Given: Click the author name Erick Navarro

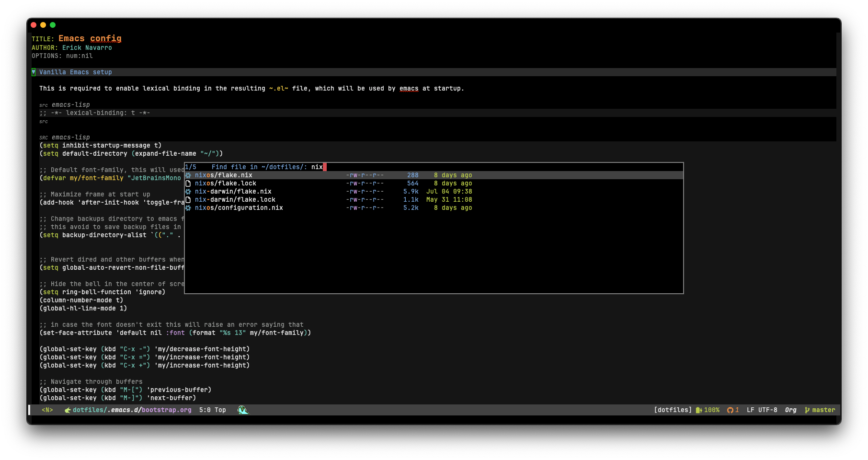Looking at the screenshot, I should click(x=87, y=48).
